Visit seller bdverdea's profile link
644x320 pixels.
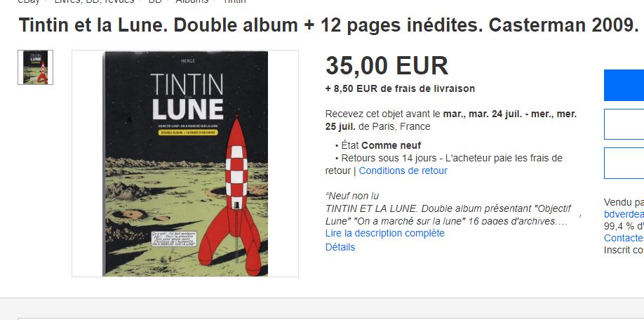point(624,214)
